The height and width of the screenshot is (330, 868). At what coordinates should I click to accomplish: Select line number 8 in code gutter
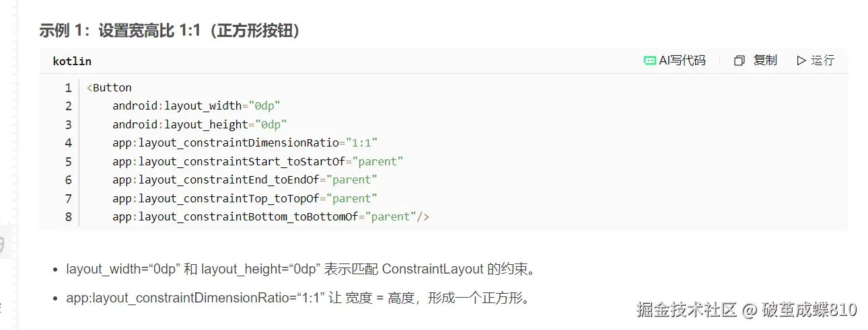pyautogui.click(x=68, y=216)
